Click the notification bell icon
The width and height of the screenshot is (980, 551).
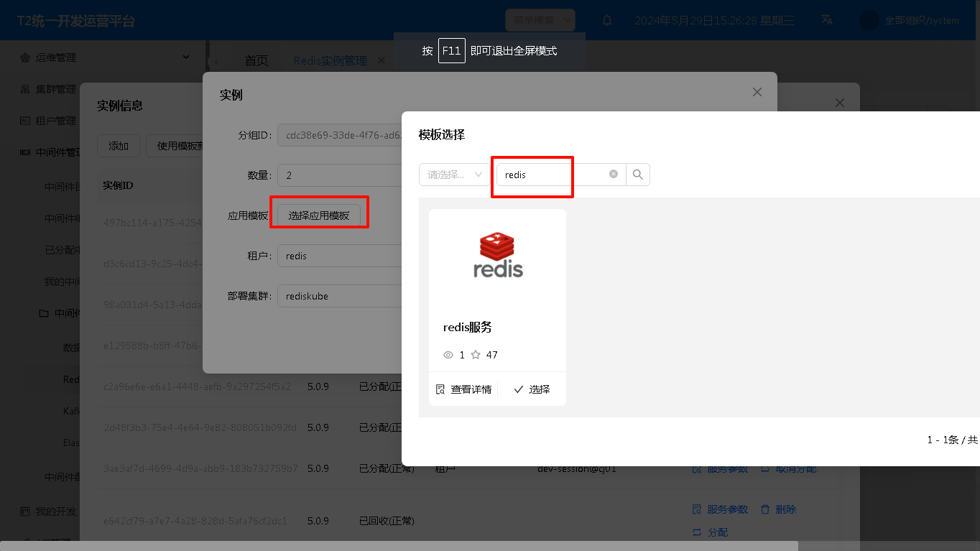click(x=607, y=20)
